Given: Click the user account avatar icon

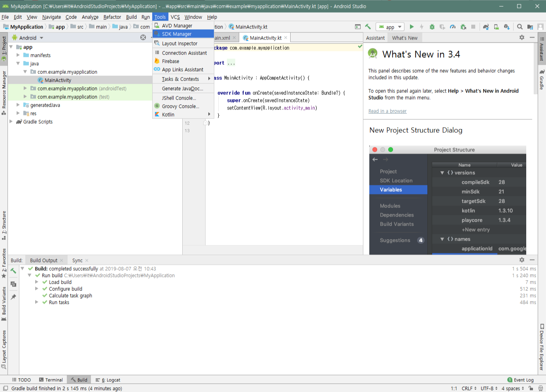Looking at the screenshot, I should pos(540,27).
